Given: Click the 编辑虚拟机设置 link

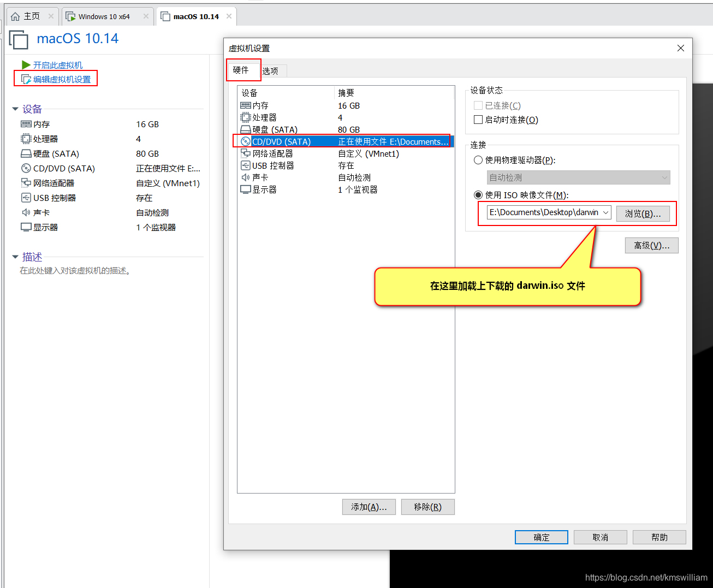Looking at the screenshot, I should (62, 79).
